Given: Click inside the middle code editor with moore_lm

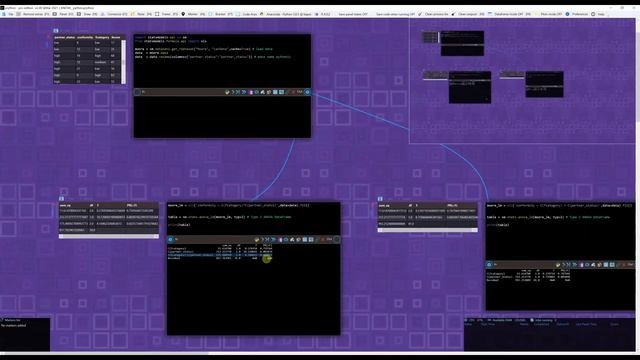Looking at the screenshot, I should [253, 218].
